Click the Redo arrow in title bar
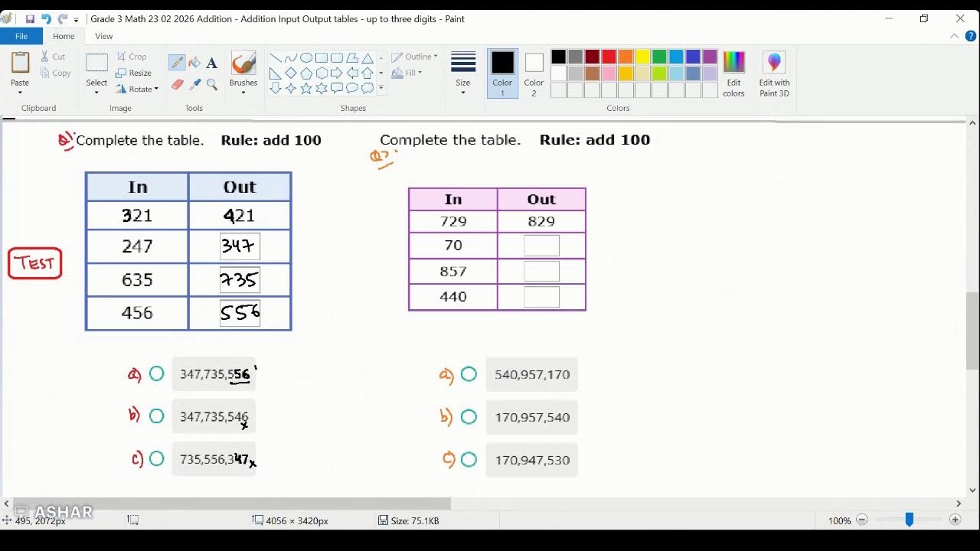 tap(62, 19)
